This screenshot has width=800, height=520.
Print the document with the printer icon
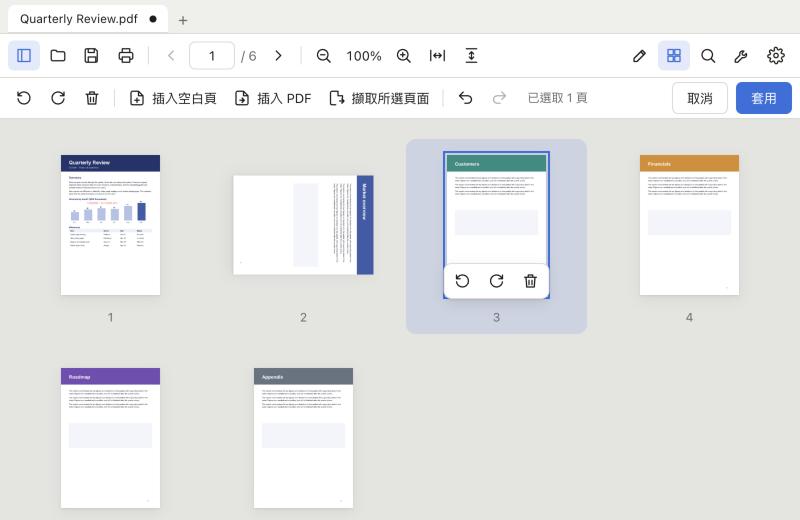tap(126, 56)
